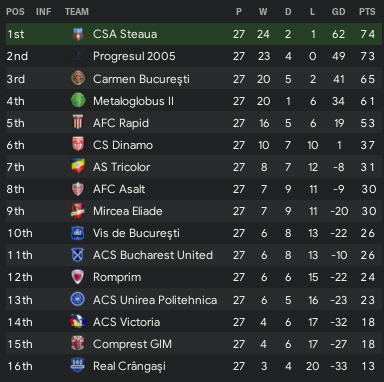Click the AFC Rapid striped crest
The width and height of the screenshot is (384, 382).
[78, 123]
